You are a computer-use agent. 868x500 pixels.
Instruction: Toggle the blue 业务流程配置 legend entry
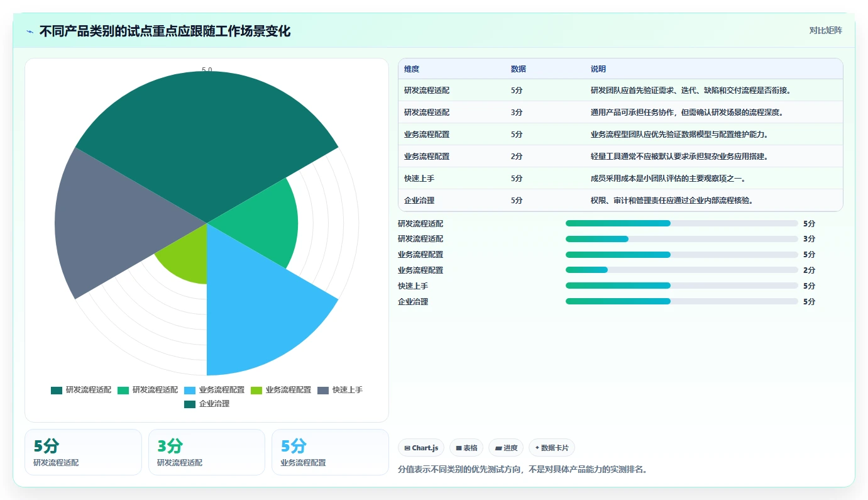click(x=214, y=390)
